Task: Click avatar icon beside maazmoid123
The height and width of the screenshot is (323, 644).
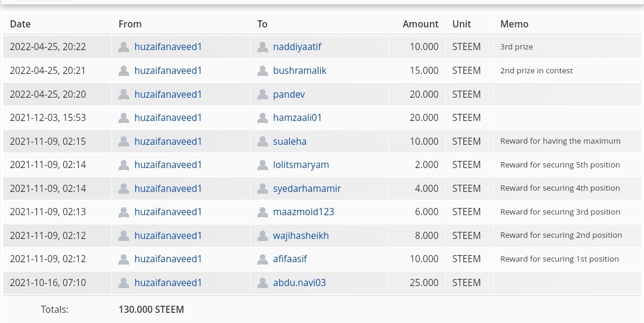Action: coord(262,213)
